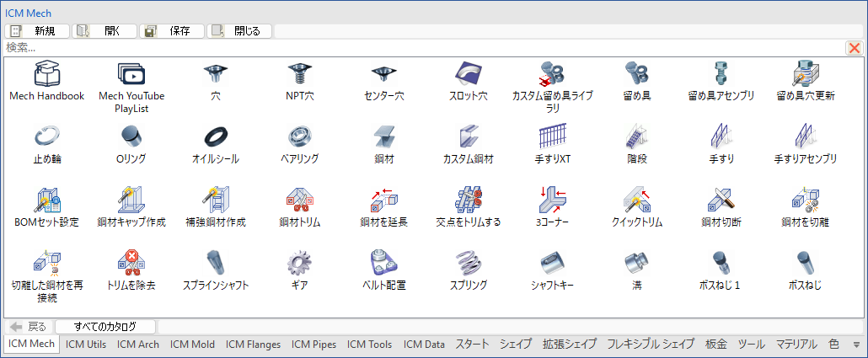868x358 pixels.
Task: Clear search with the red X button
Action: pos(855,48)
